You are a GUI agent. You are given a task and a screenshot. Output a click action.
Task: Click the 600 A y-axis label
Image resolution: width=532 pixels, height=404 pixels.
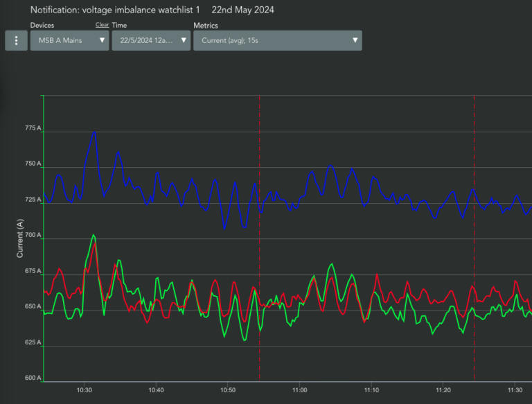pos(33,378)
